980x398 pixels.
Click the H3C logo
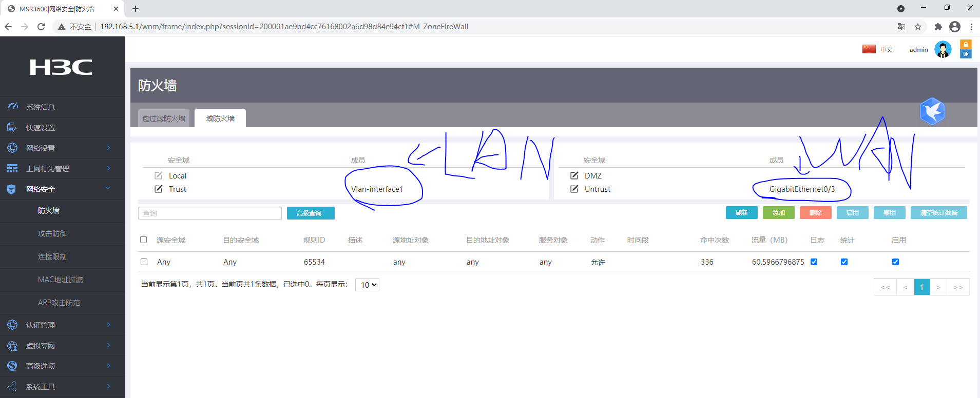tap(61, 67)
